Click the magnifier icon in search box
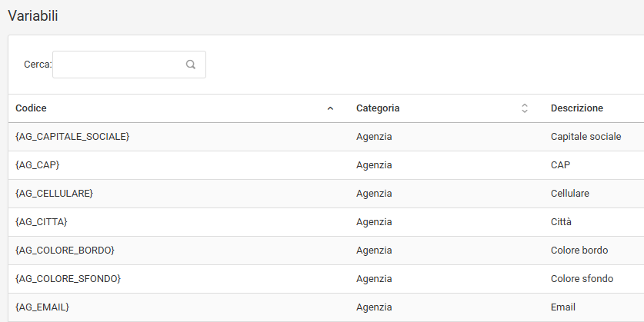644x322 pixels. tap(191, 65)
